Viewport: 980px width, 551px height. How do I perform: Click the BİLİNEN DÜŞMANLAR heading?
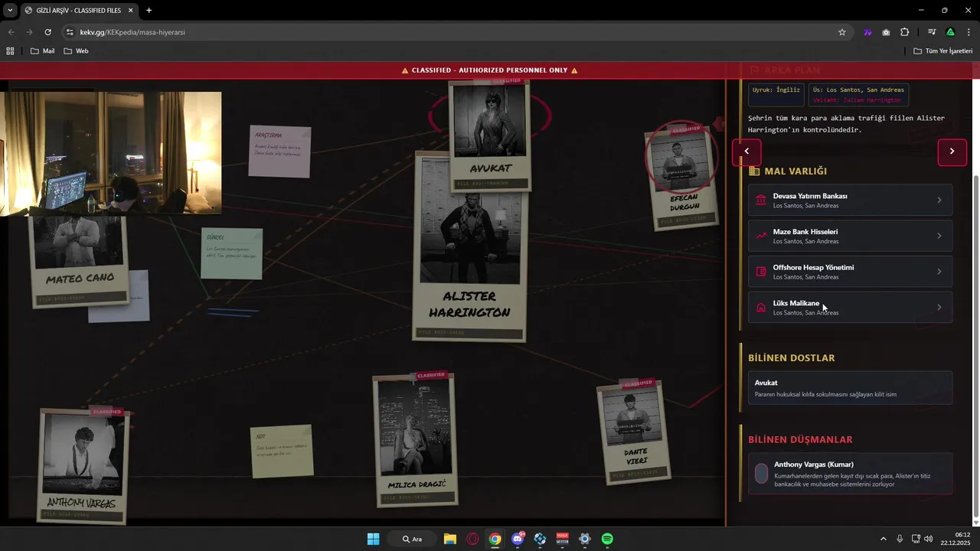pyautogui.click(x=800, y=440)
